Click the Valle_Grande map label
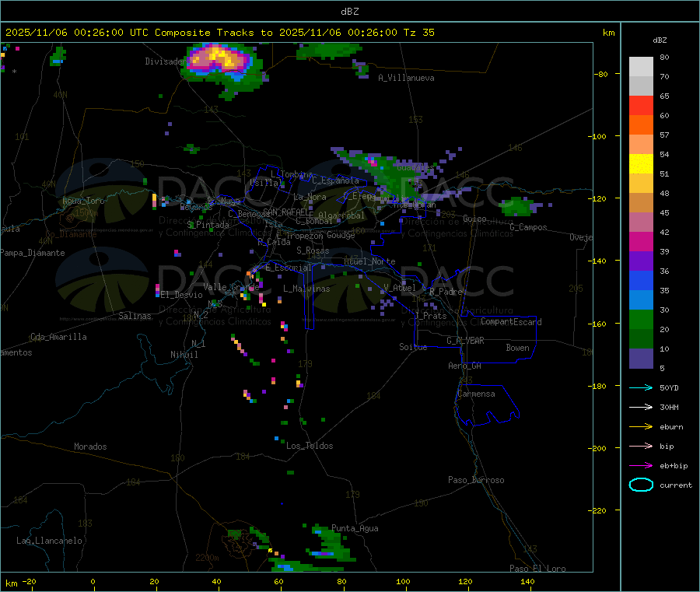 pos(231,287)
